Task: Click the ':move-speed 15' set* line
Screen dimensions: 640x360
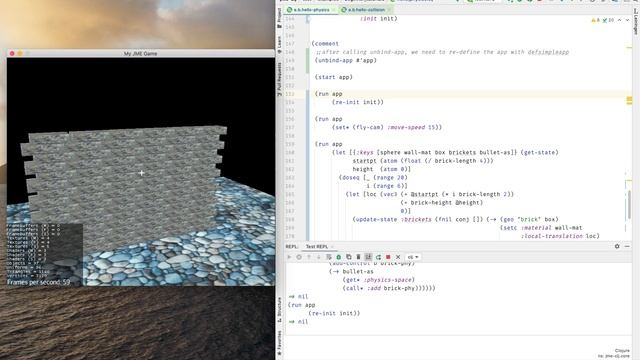Action: click(x=387, y=127)
